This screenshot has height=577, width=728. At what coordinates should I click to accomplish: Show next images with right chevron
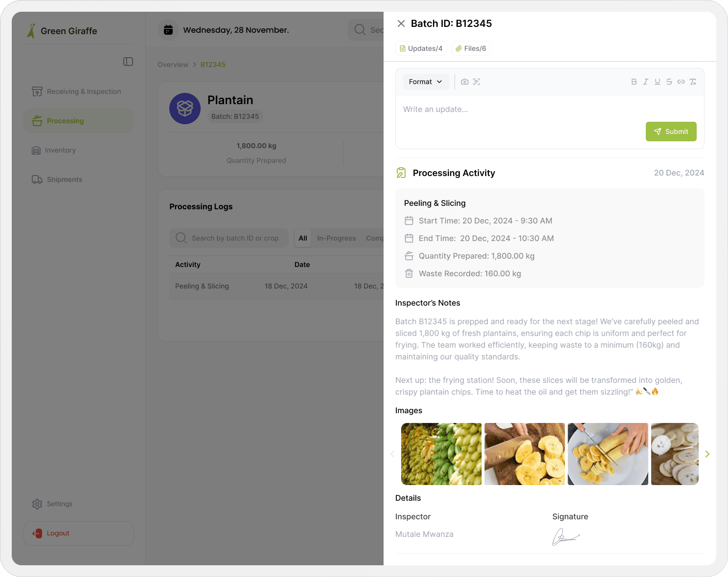(x=707, y=454)
